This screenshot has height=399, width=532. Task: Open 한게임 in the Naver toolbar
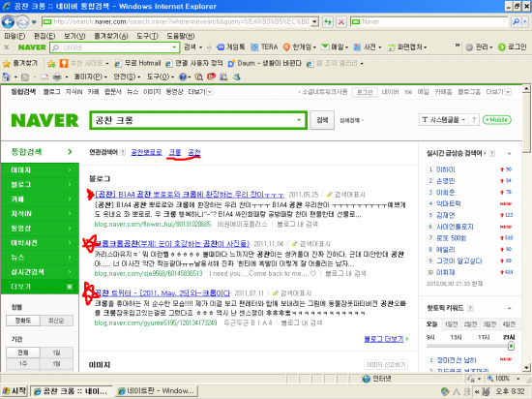point(299,47)
